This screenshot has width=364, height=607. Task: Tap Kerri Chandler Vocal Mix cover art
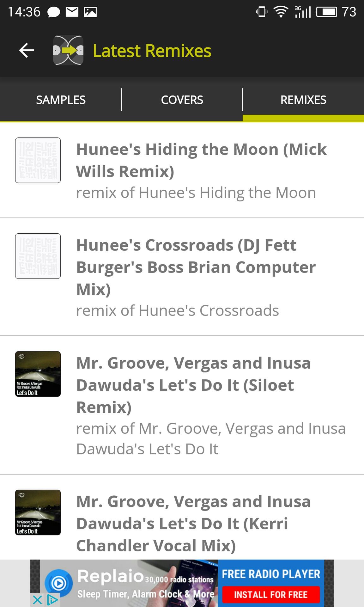coord(38,512)
